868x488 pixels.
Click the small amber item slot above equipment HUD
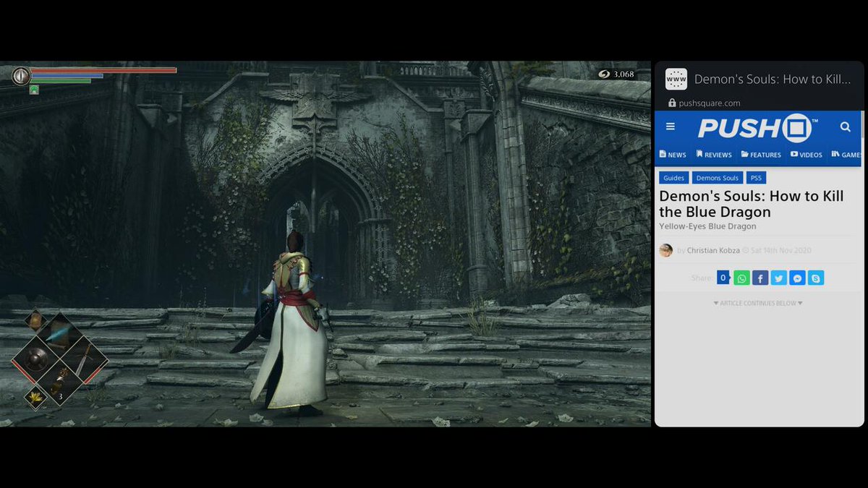pos(35,320)
